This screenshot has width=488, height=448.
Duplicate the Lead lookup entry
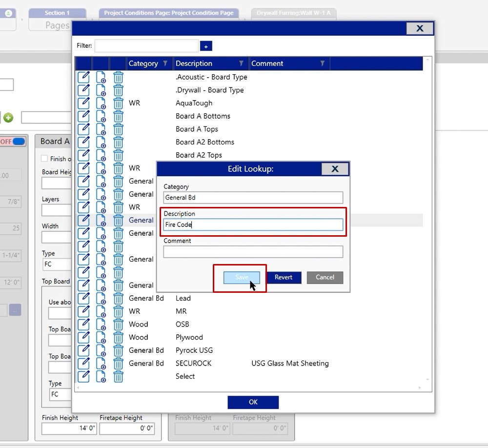pos(101,298)
